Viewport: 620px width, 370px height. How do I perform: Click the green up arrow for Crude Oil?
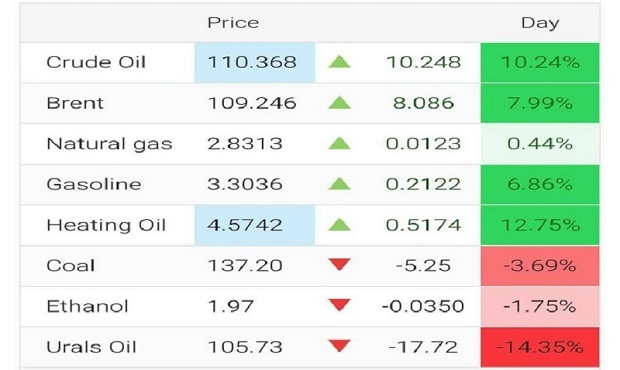coord(339,62)
